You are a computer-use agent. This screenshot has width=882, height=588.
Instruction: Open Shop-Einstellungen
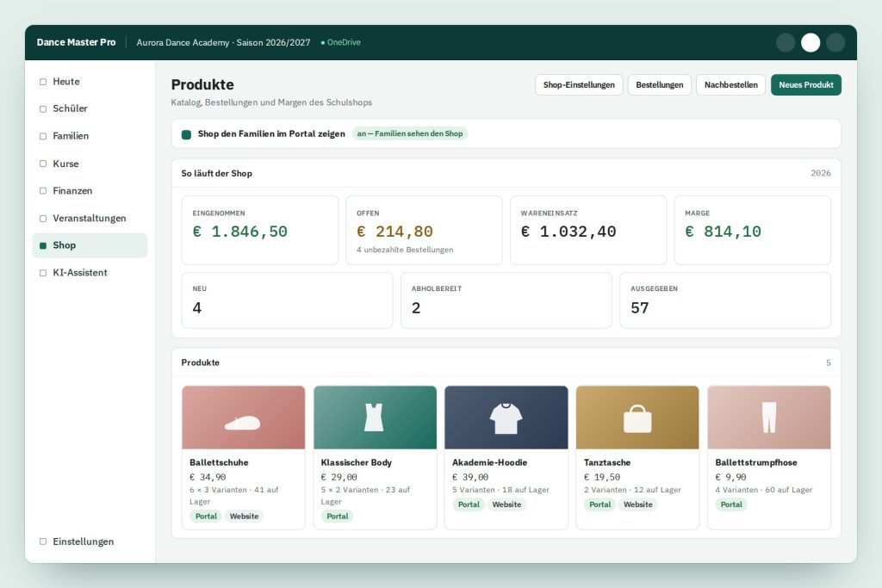579,85
